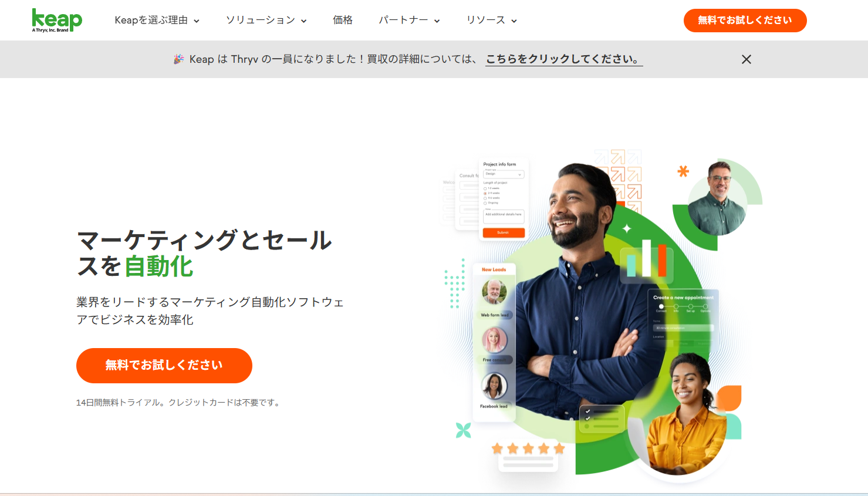Click the Keap logo in the header
Viewport: 868px width, 496px height.
pyautogui.click(x=57, y=20)
